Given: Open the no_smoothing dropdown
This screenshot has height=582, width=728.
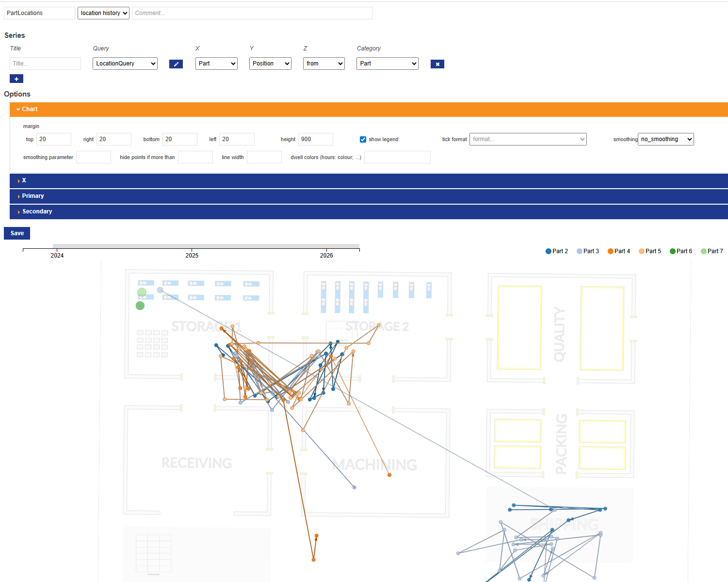Looking at the screenshot, I should (x=666, y=139).
